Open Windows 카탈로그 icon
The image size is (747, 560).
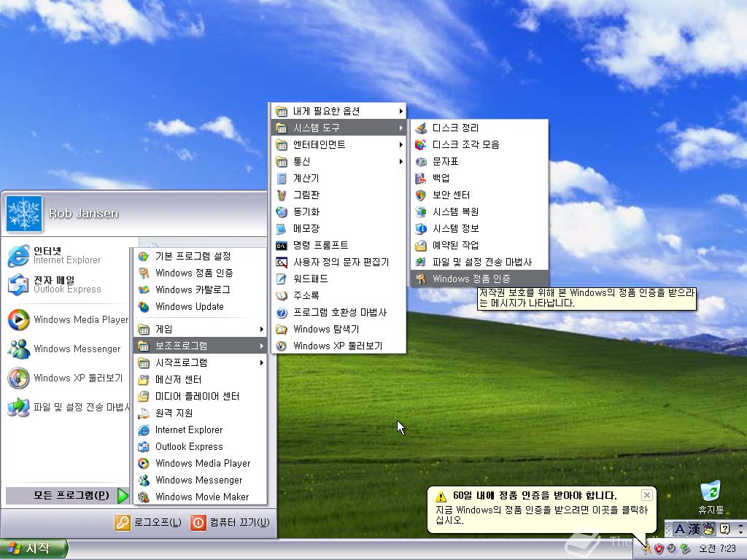coord(144,289)
